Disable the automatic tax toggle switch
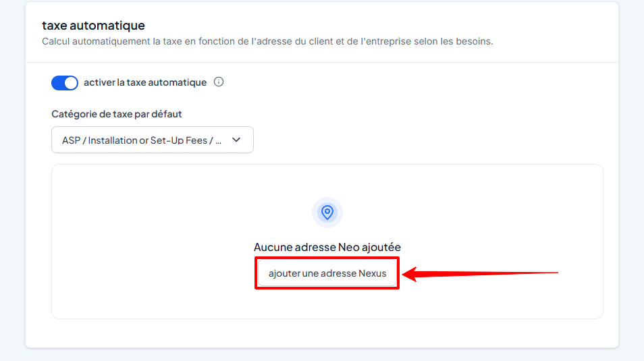Image resolution: width=644 pixels, height=361 pixels. click(65, 82)
